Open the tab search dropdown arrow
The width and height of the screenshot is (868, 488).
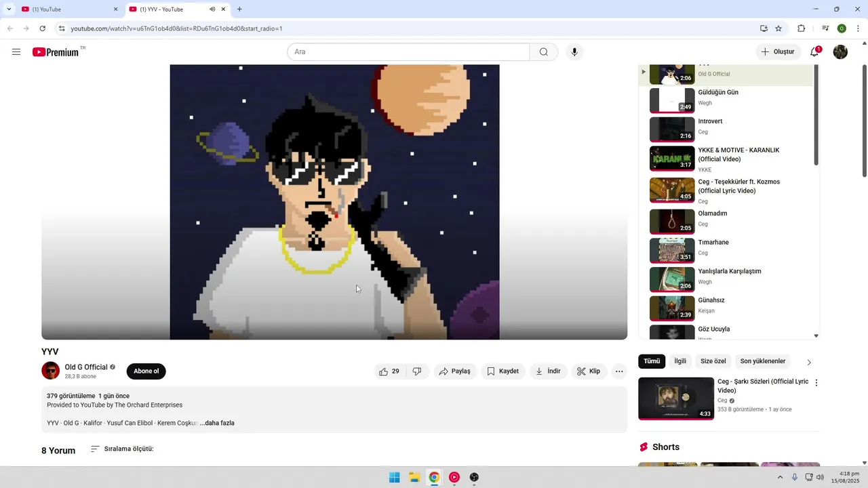pos(9,9)
